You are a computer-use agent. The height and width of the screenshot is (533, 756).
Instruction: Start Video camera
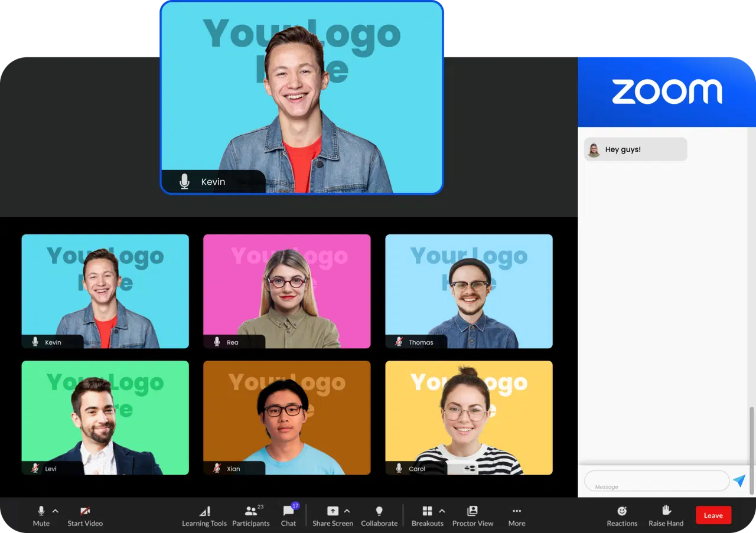85,516
